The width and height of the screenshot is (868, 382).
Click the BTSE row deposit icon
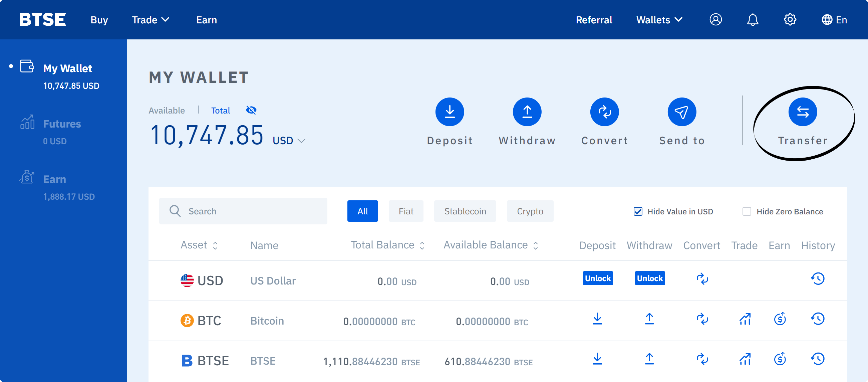[597, 359]
